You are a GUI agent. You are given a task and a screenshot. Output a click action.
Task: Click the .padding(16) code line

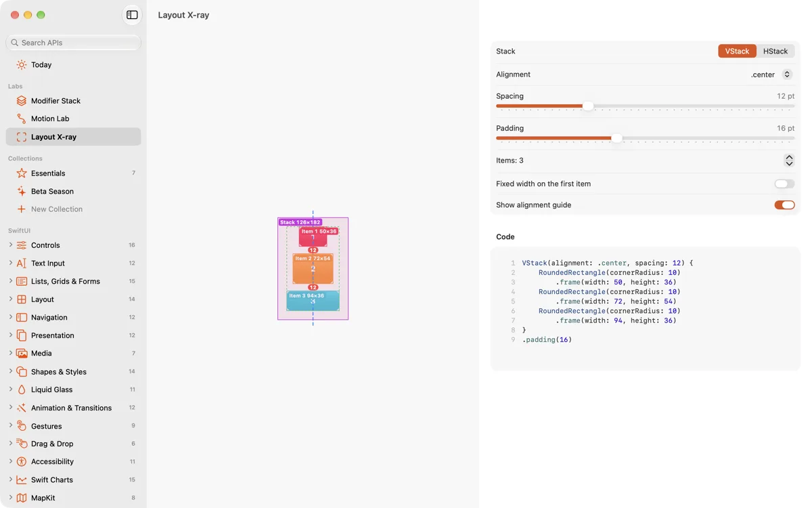click(x=547, y=340)
